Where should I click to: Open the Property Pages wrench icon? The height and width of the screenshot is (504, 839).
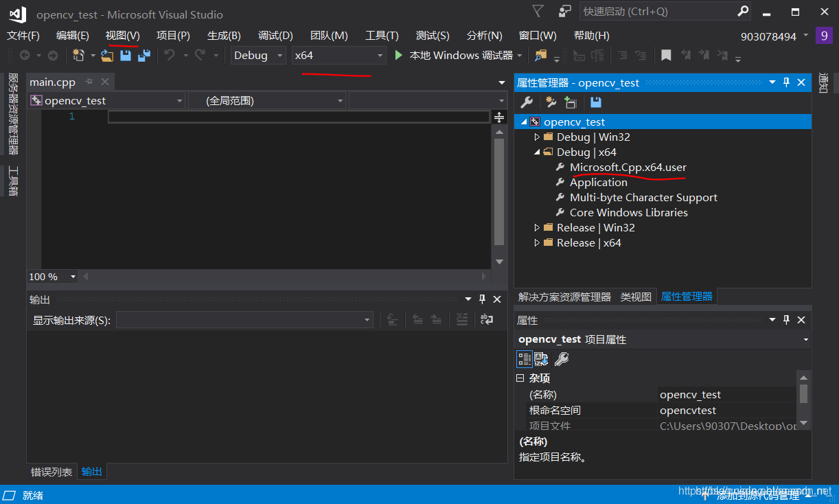562,358
